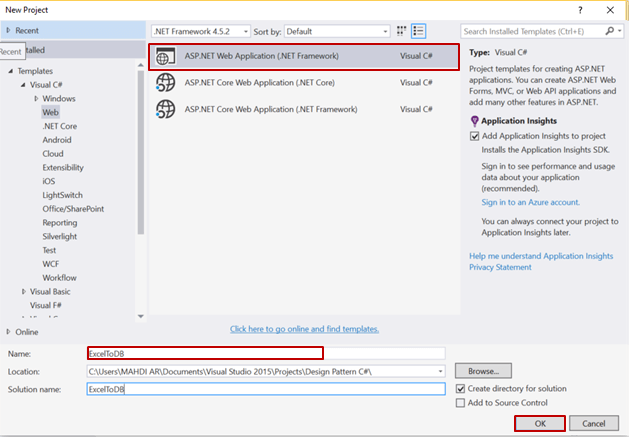Select the LightSwitch category

pos(63,195)
